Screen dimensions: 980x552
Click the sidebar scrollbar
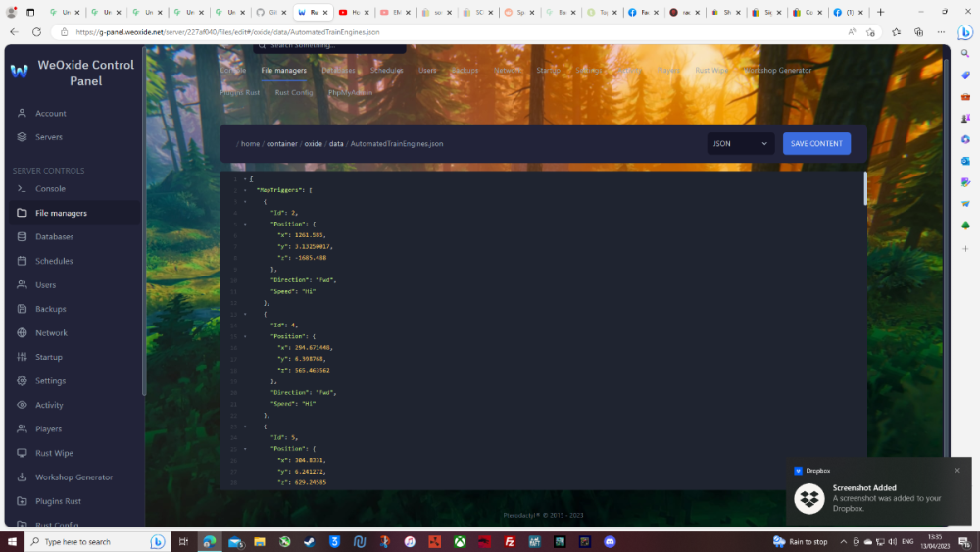coord(144,222)
